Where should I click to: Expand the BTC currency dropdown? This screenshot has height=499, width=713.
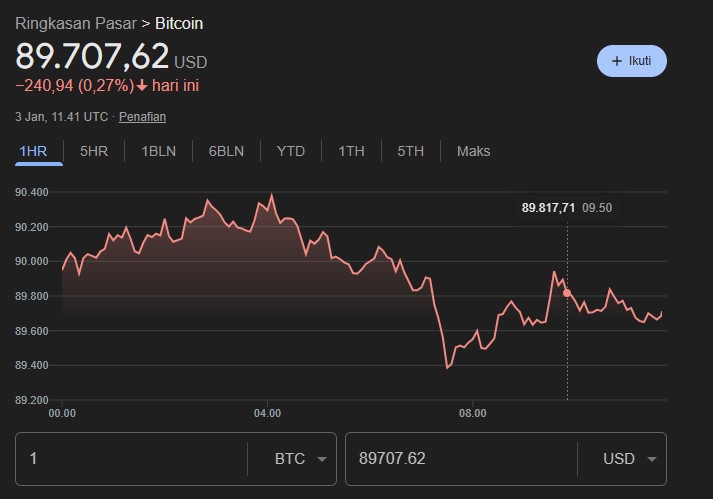click(301, 459)
